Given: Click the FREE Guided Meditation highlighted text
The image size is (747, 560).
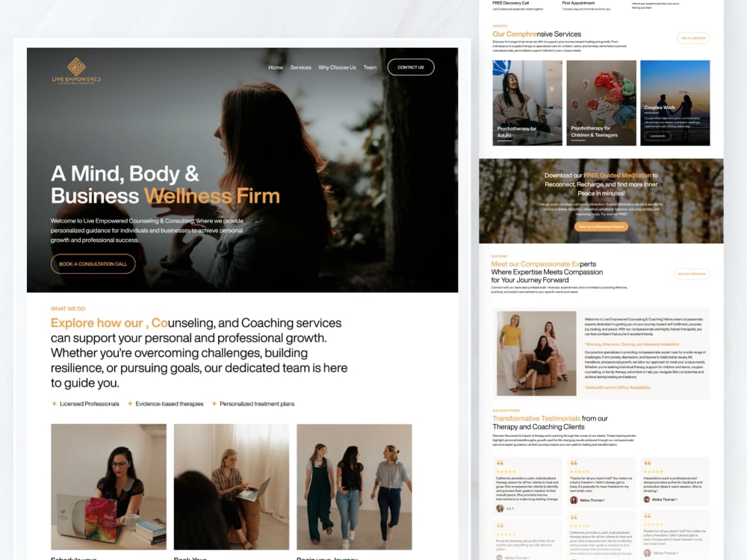Looking at the screenshot, I should [618, 175].
